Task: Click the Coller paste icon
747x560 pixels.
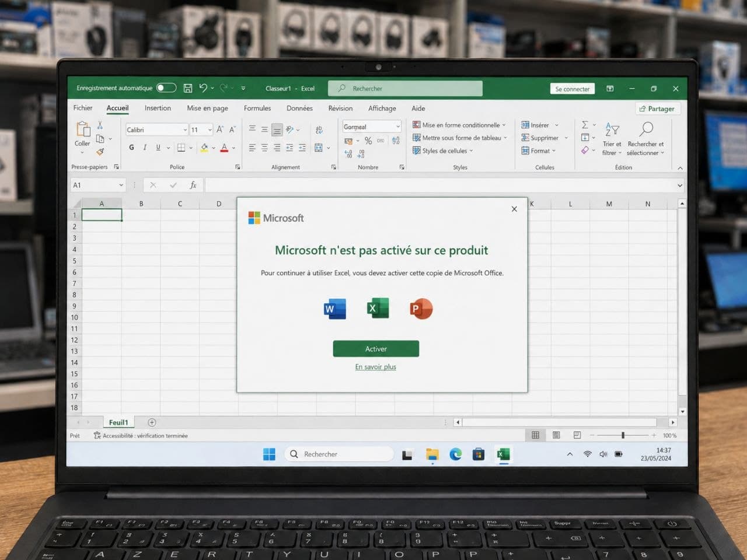Action: tap(82, 129)
